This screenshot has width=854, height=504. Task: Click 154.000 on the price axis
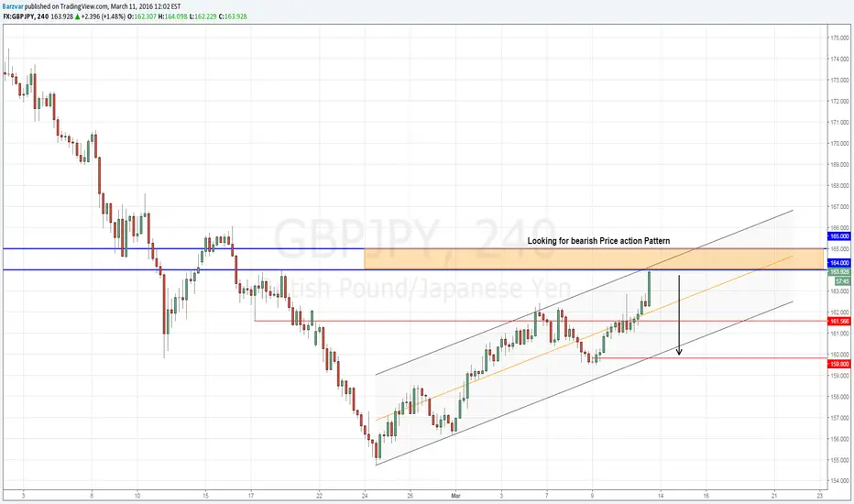(x=839, y=481)
